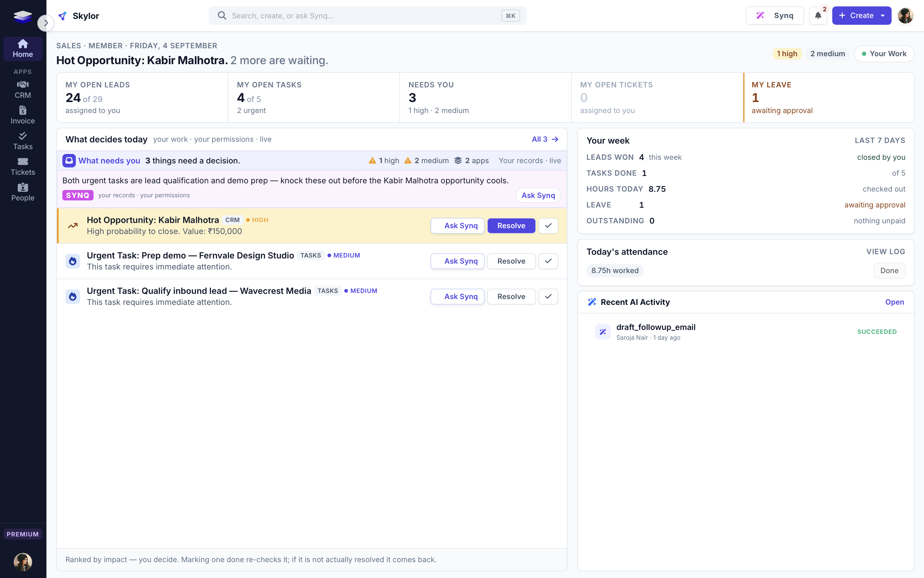
Task: Click Ask Synq in the summary banner
Action: 538,195
